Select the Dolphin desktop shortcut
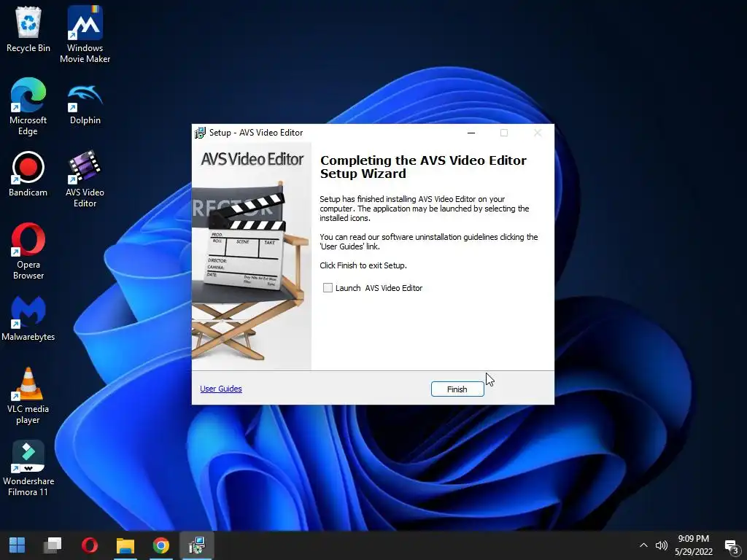The image size is (747, 560). 85,104
